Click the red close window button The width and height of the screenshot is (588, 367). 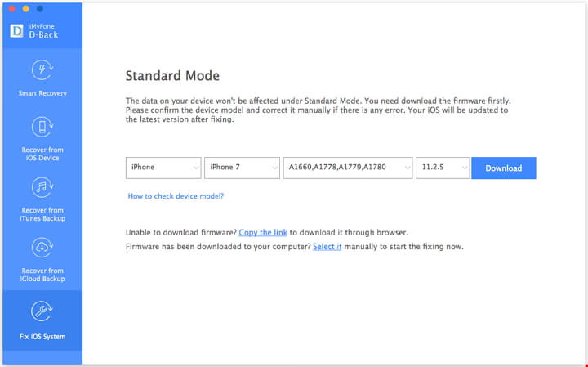coord(11,8)
